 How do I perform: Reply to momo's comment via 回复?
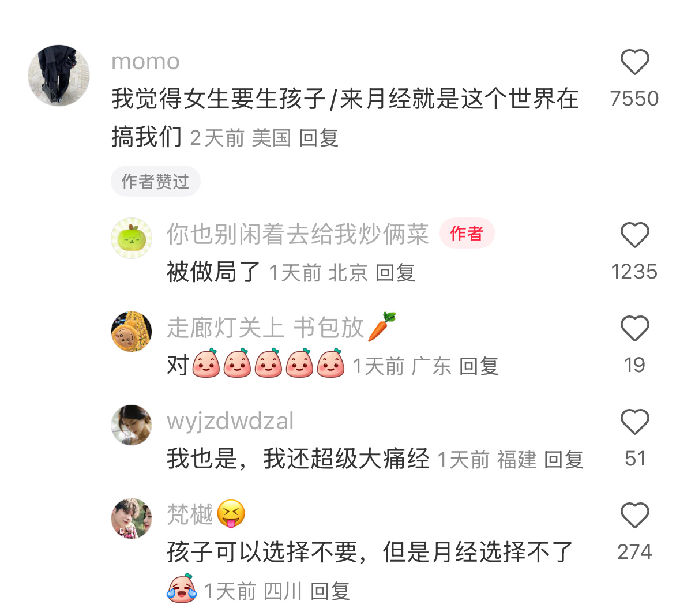(319, 138)
